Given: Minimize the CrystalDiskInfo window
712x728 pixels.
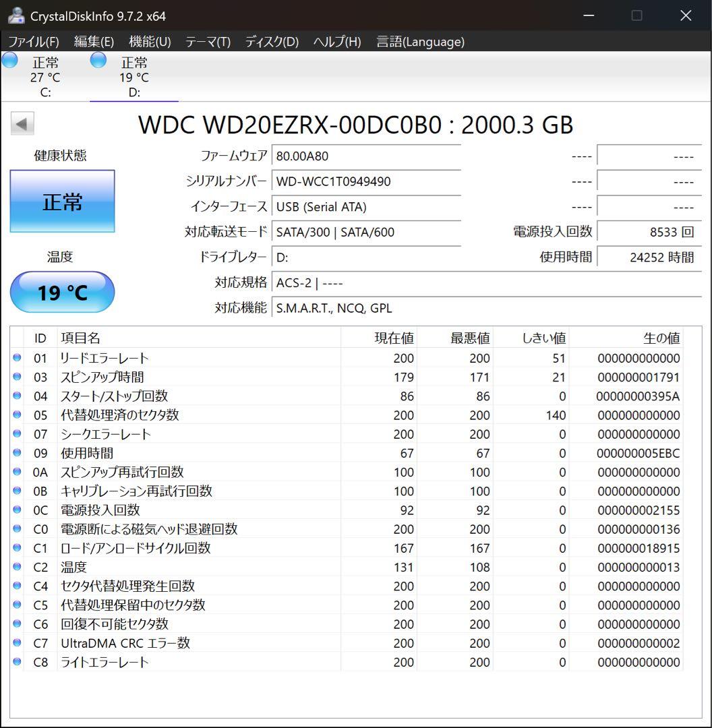Looking at the screenshot, I should pos(589,16).
